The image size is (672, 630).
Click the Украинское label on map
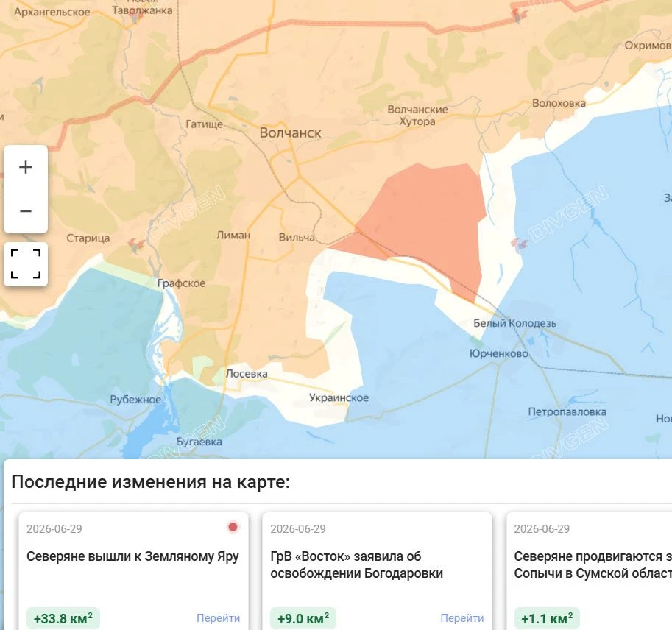click(339, 397)
